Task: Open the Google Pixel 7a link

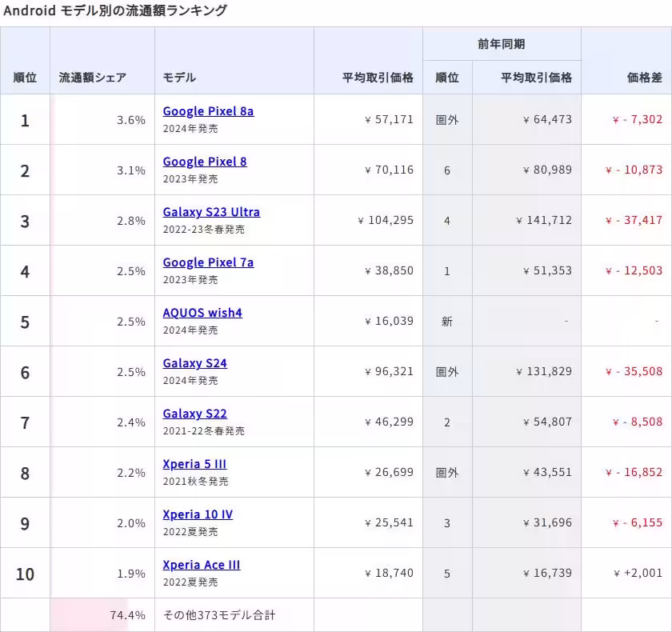Action: pyautogui.click(x=208, y=262)
